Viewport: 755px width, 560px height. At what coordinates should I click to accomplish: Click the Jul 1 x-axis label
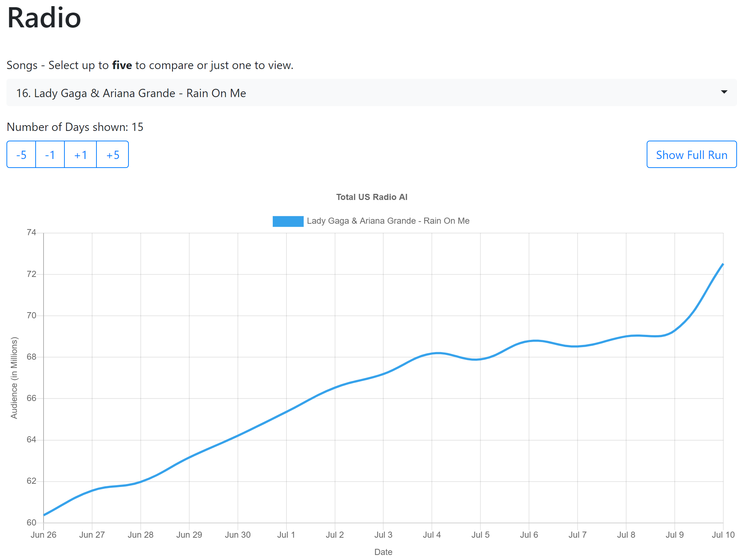pyautogui.click(x=286, y=535)
